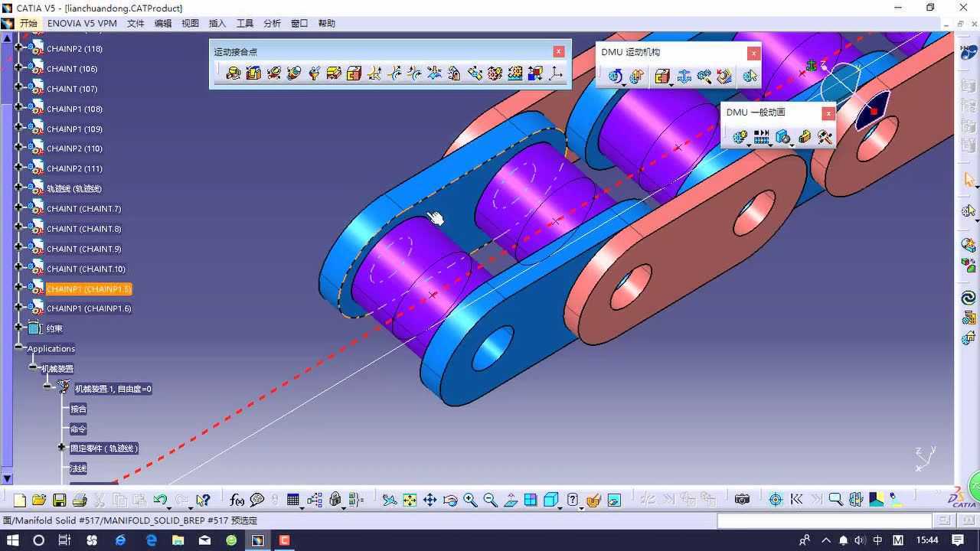980x551 pixels.
Task: Open the 工具 menu
Action: tap(245, 23)
